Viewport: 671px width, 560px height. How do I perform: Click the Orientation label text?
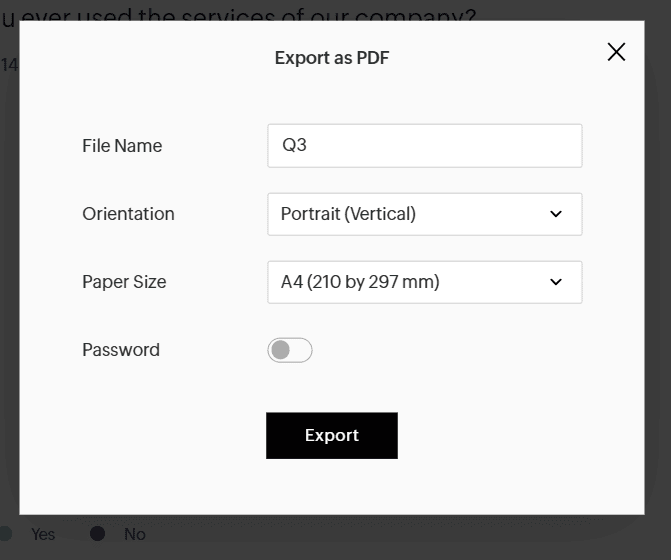click(x=128, y=214)
